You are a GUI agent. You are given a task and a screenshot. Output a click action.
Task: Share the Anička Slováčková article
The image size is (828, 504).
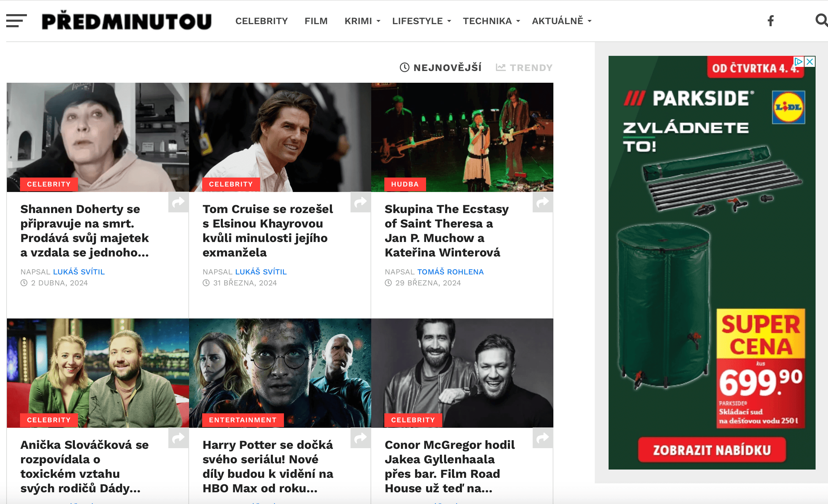click(x=178, y=438)
